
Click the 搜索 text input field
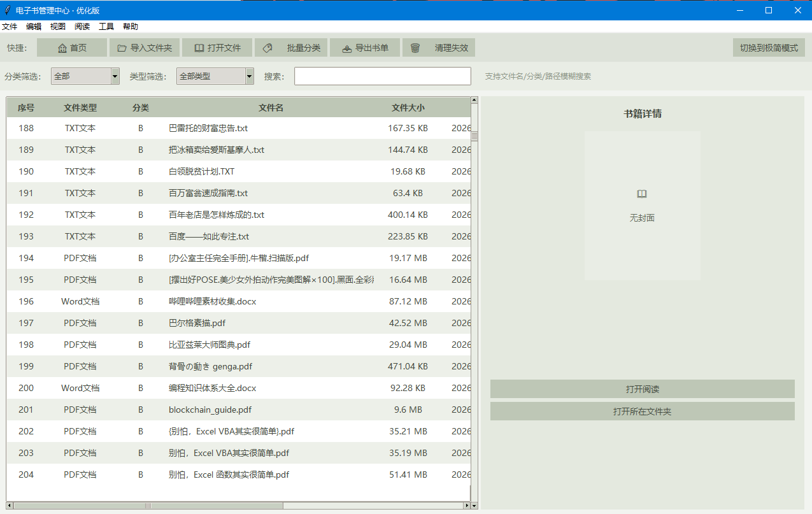pyautogui.click(x=383, y=76)
